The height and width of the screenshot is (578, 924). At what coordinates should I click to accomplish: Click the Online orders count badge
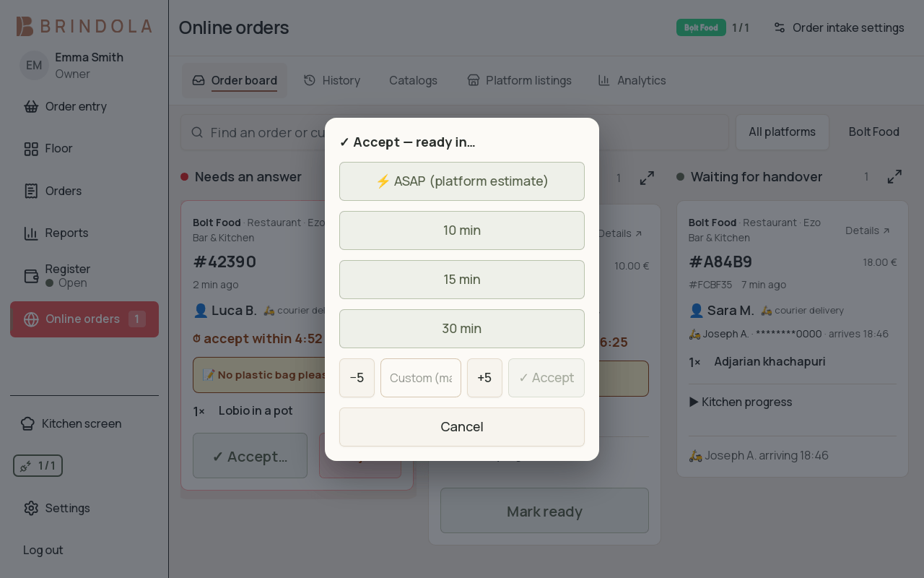(x=137, y=319)
